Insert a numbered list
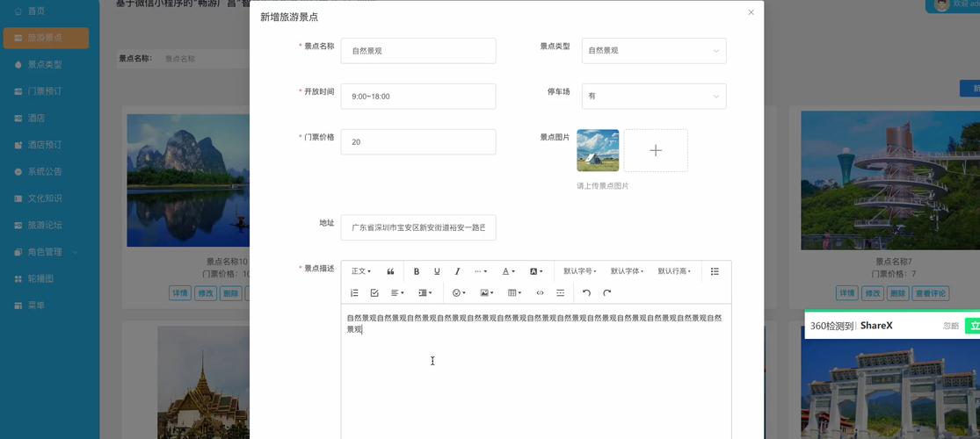Image resolution: width=980 pixels, height=439 pixels. click(x=354, y=293)
